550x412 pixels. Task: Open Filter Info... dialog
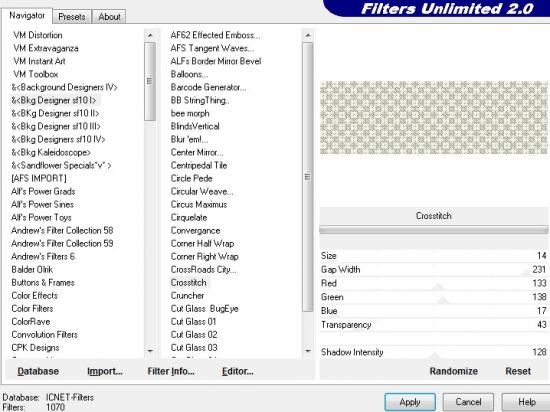tap(171, 371)
